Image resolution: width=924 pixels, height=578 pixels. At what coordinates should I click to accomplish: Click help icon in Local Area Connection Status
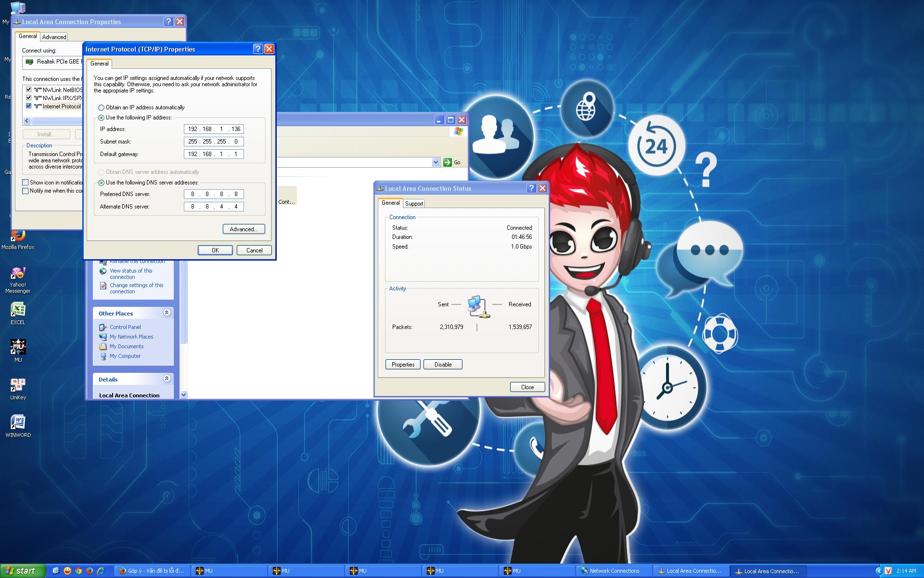pos(531,188)
